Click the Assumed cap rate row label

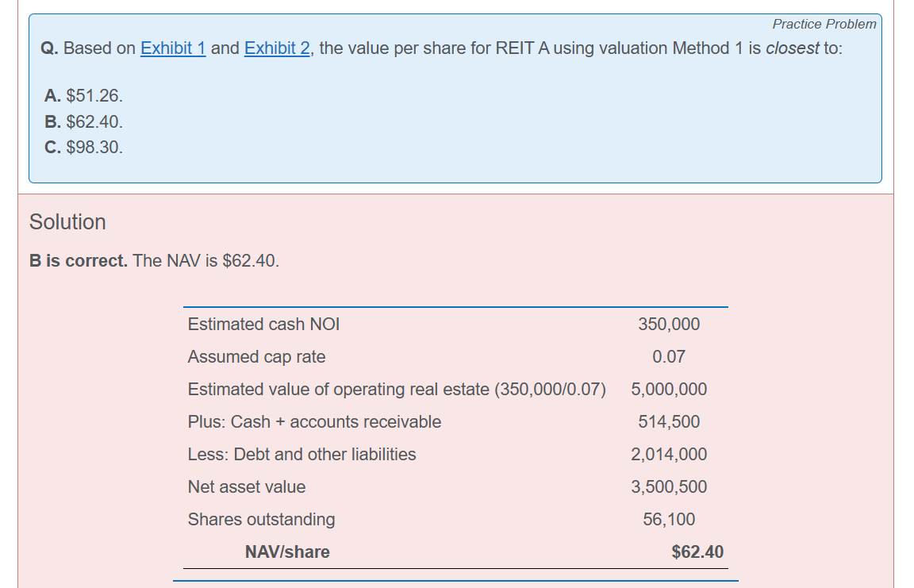[x=256, y=357]
